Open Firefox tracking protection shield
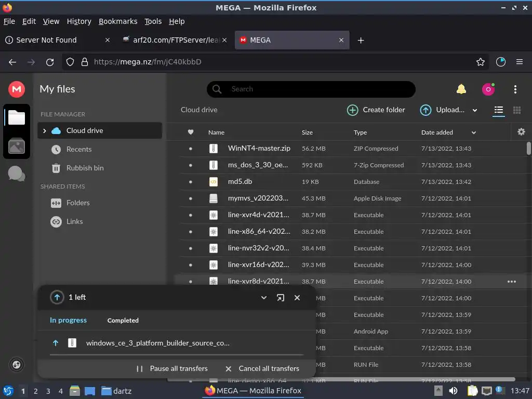Viewport: 532px width, 399px height. point(70,62)
